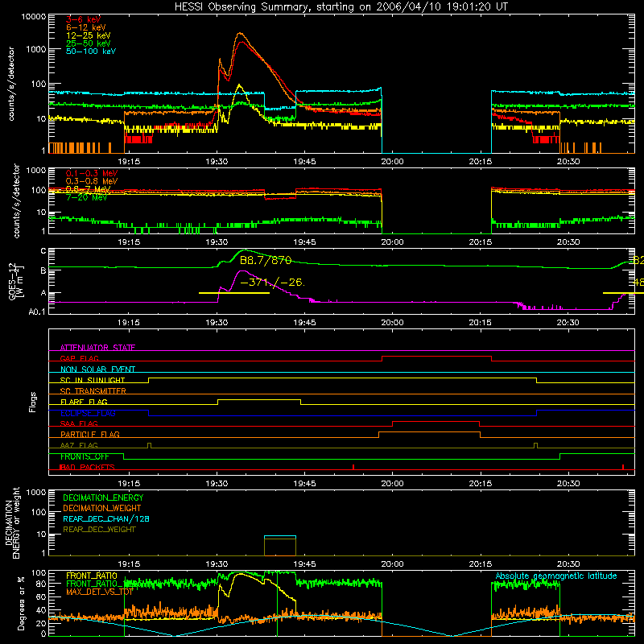Click the raised SAA_FLAG step segment
The width and height of the screenshot is (644, 644).
pos(436,421)
